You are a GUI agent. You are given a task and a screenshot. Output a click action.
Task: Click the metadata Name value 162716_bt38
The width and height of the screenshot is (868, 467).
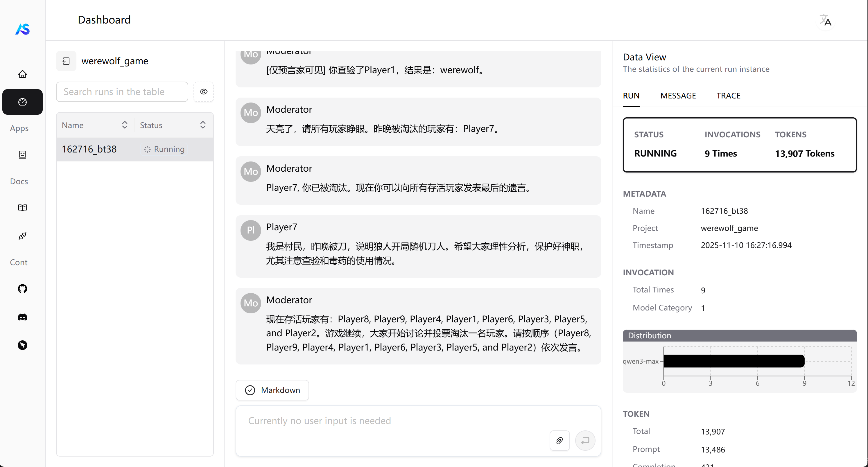click(724, 211)
